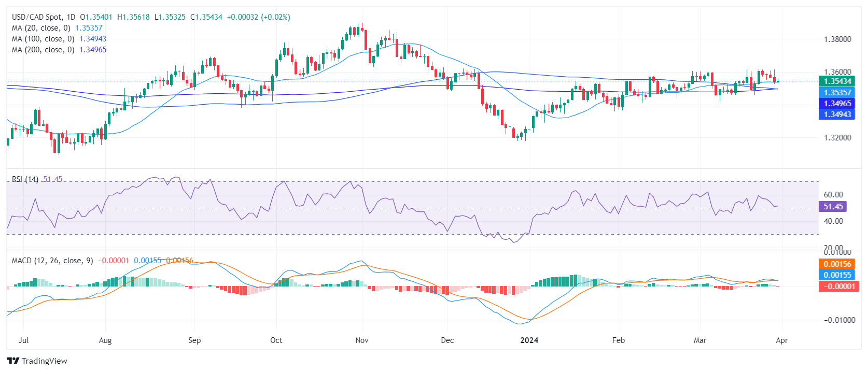The image size is (868, 372).
Task: Click the 1.38000 price axis label
Action: click(x=837, y=39)
